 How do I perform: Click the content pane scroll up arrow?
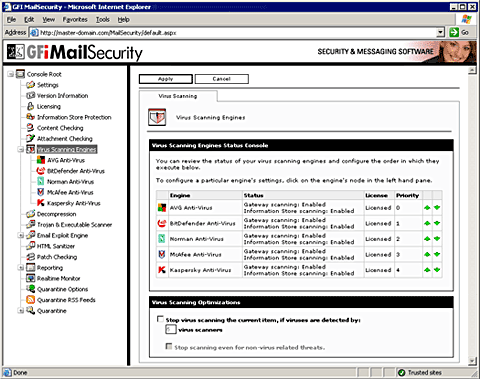tap(472, 70)
